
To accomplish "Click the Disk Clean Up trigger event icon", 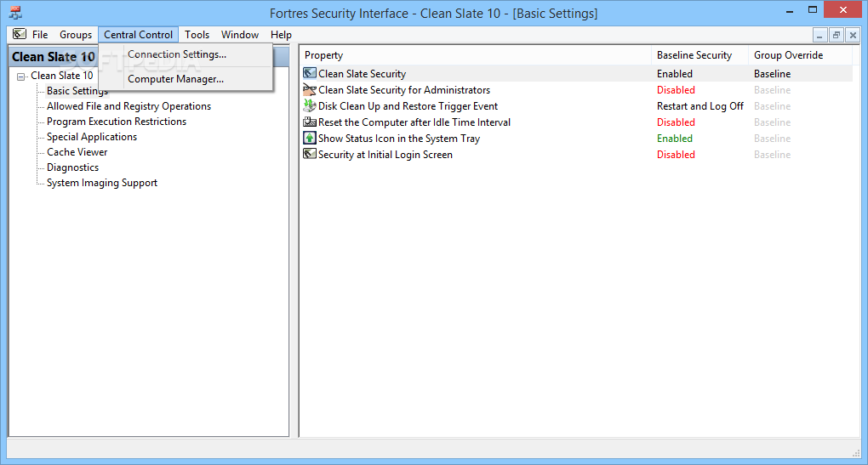I will (310, 105).
